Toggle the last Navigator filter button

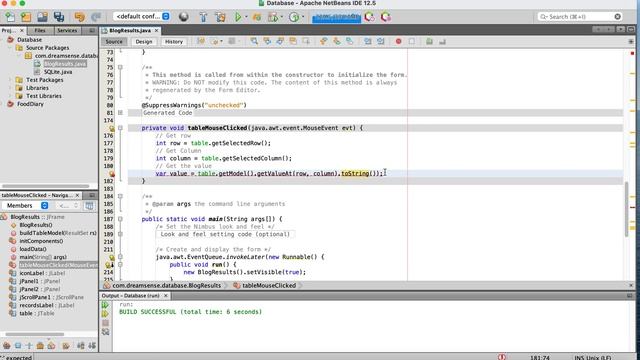92,346
